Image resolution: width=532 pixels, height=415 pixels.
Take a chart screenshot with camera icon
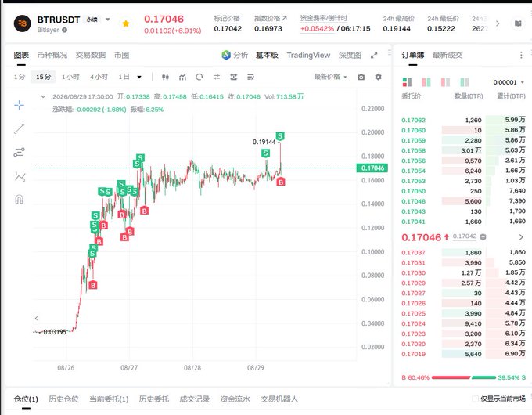tap(361, 77)
